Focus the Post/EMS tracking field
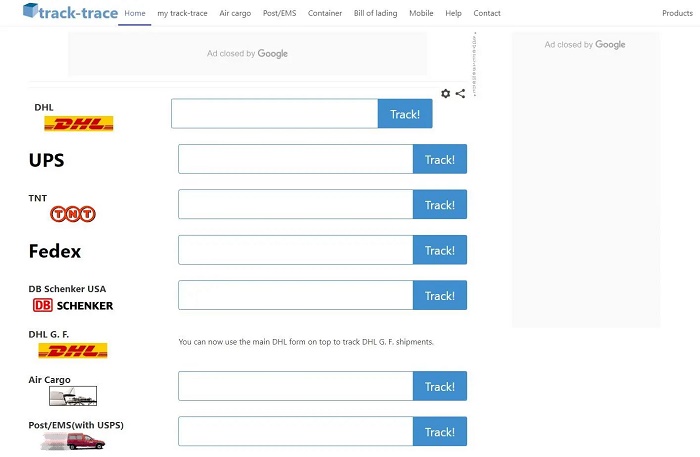Screen dimensions: 700x457 (x=296, y=432)
